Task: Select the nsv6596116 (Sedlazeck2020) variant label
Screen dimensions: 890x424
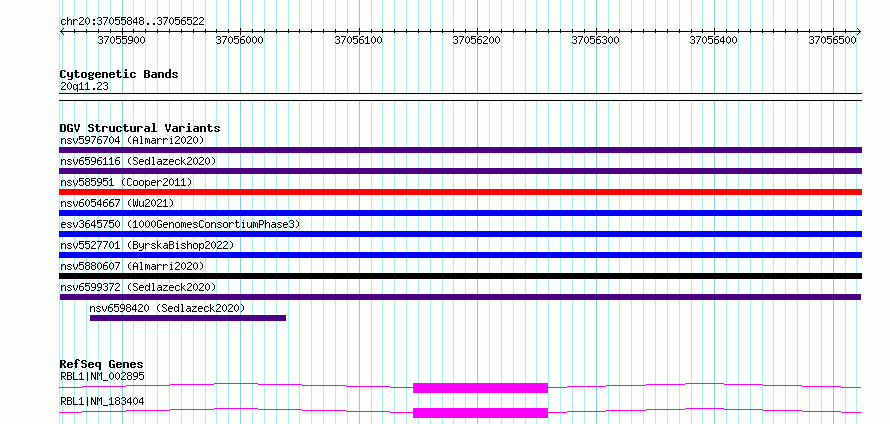Action: (138, 161)
